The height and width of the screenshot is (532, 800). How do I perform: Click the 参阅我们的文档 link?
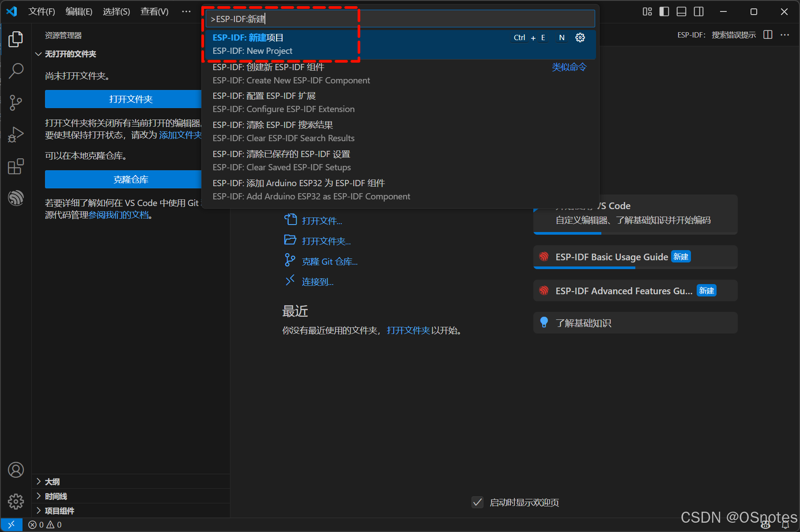point(119,215)
